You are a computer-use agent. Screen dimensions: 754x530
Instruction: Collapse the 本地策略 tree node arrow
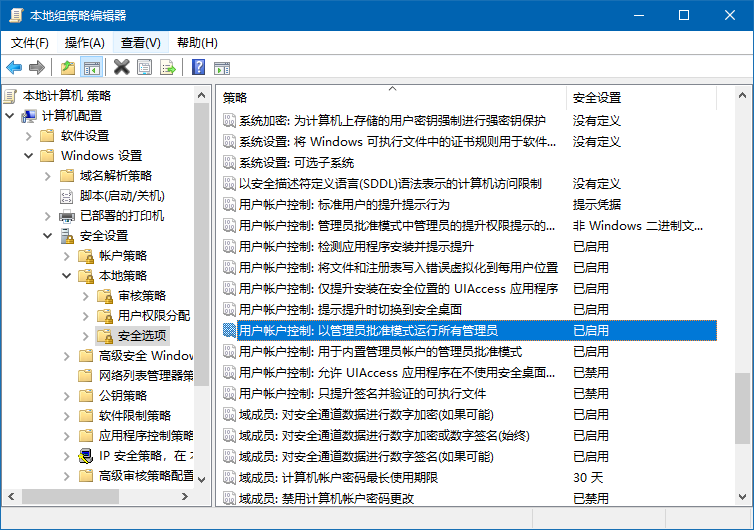pyautogui.click(x=66, y=276)
